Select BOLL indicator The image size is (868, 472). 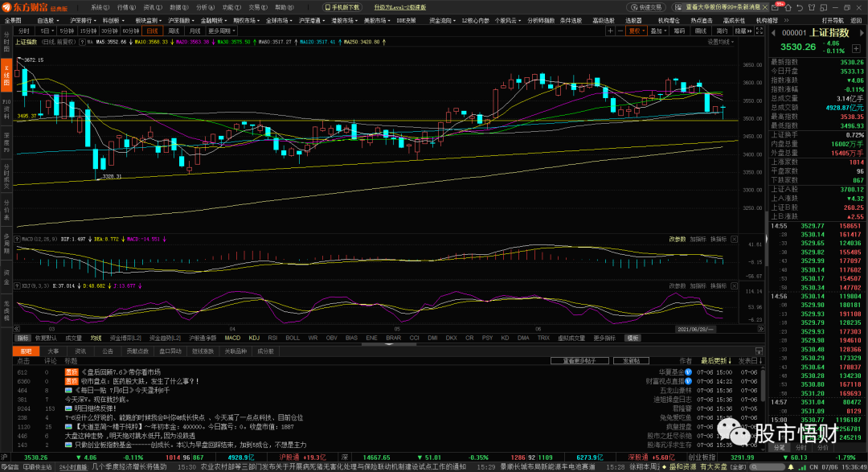[293, 338]
